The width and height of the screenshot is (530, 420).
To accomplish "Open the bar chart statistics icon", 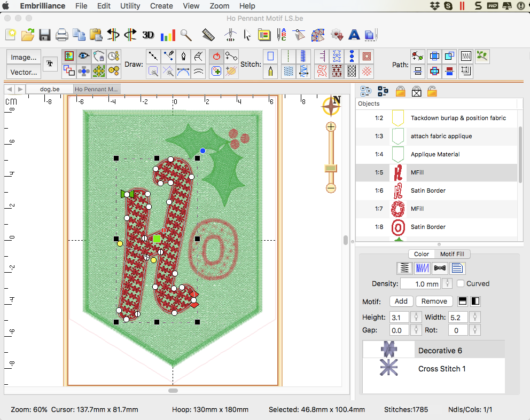I will click(x=168, y=35).
